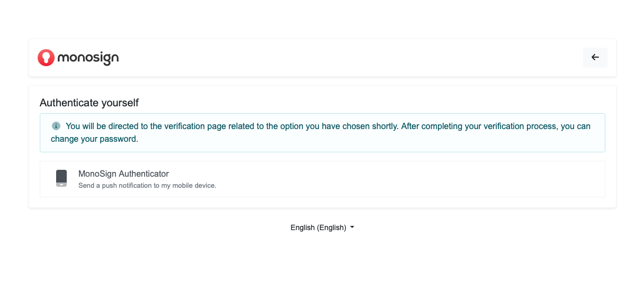Click the monosign wordmark text
This screenshot has height=301, width=644.
point(88,58)
